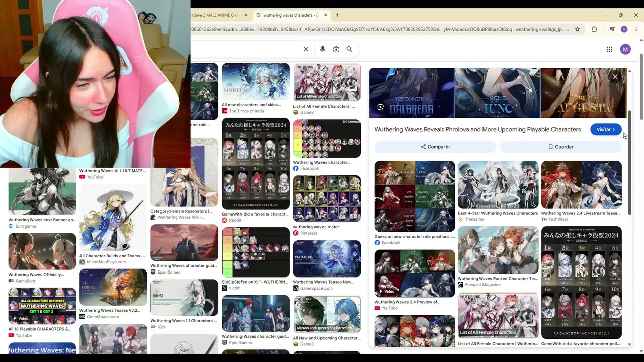Open "Category:Female Resonators" result title

[182, 211]
